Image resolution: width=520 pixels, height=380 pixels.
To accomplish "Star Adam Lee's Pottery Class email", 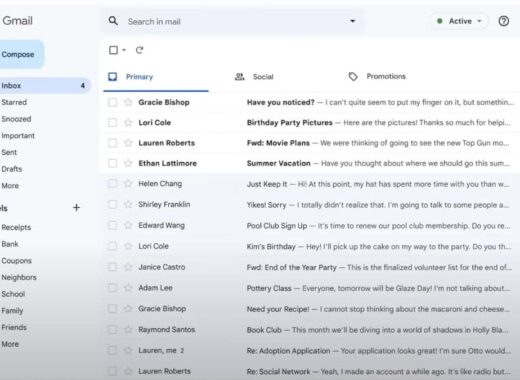I will 128,287.
